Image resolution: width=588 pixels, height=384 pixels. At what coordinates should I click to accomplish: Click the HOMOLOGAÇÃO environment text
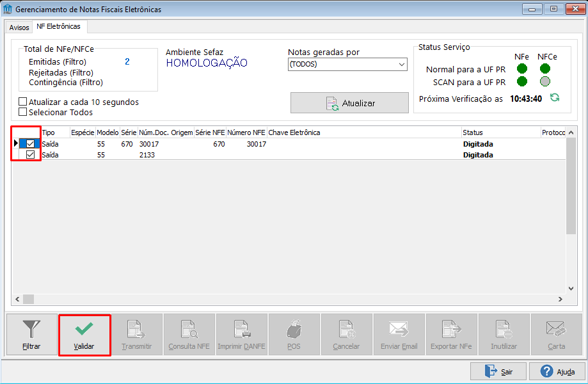tap(207, 63)
